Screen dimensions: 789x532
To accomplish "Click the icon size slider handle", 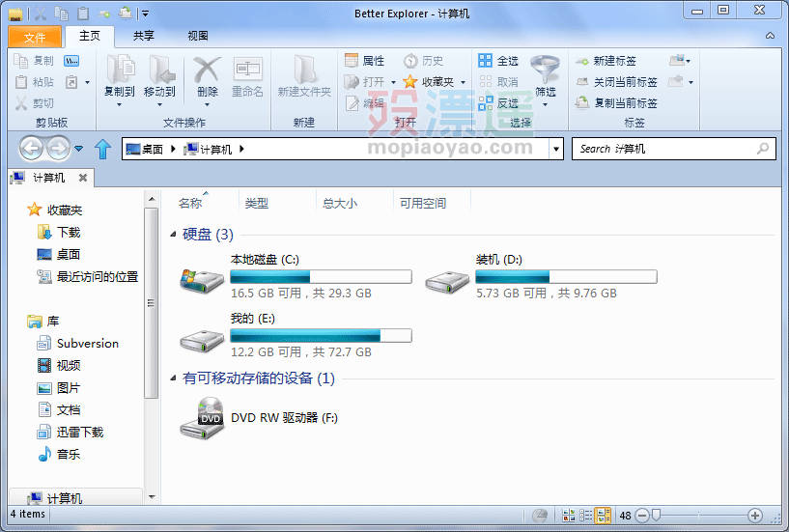I will [x=656, y=515].
